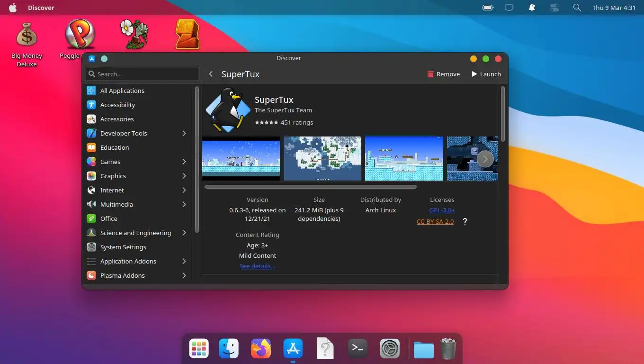Show next screenshots with the round arrow
The width and height of the screenshot is (644, 364).
[x=485, y=159]
